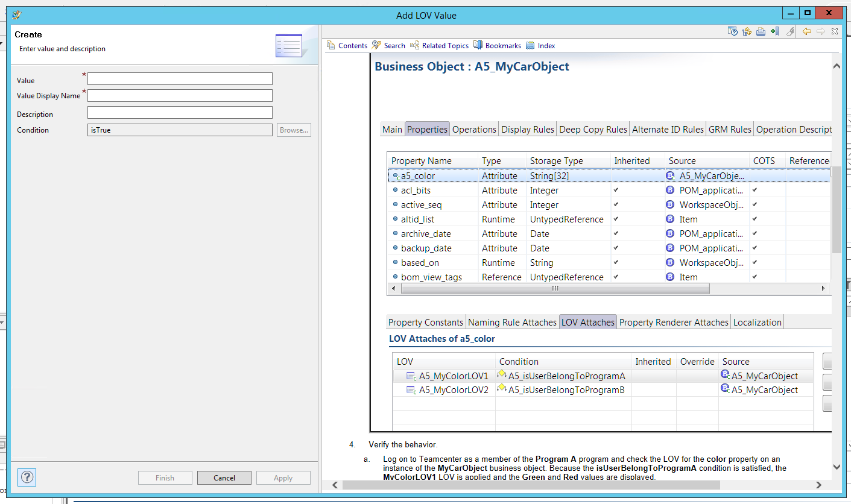Viewport: 851px width, 504px height.
Task: Click the COTS checkmark for altid_list
Action: [x=755, y=219]
